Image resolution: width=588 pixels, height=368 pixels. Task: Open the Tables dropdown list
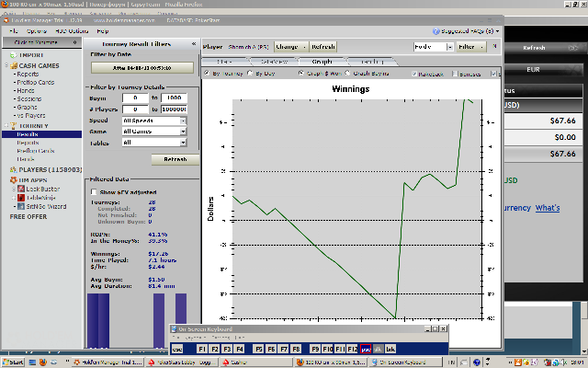tap(154, 143)
